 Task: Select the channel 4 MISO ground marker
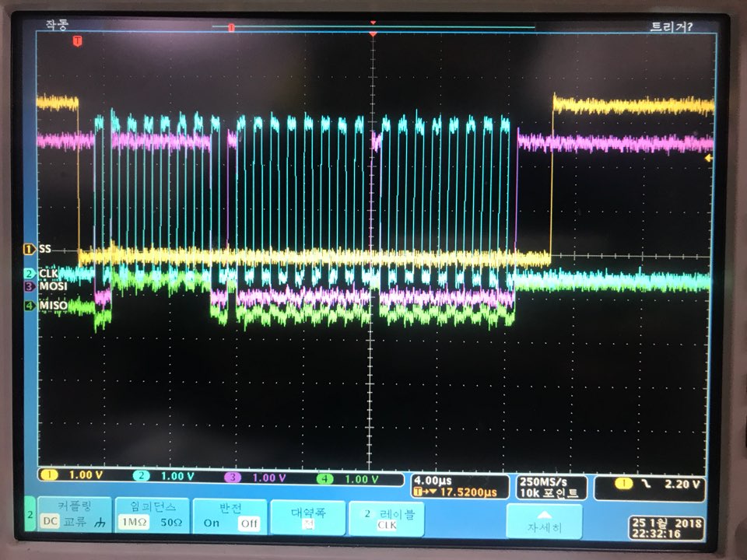pos(30,306)
